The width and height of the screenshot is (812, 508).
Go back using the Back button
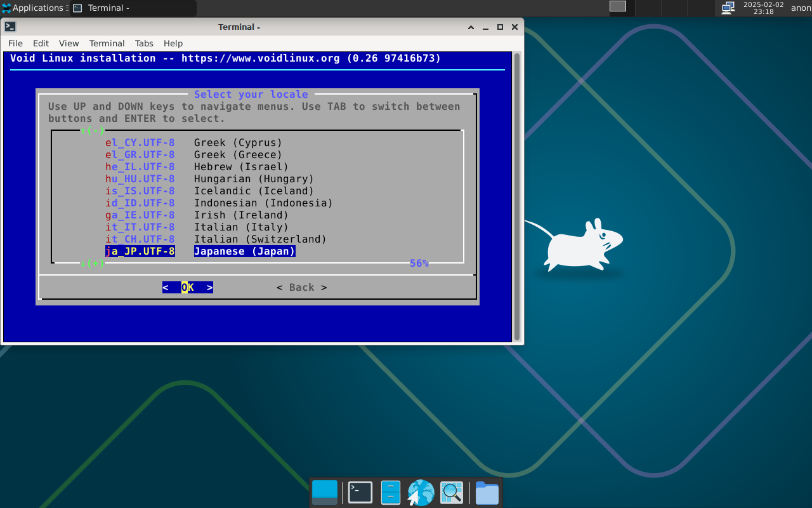tap(302, 288)
